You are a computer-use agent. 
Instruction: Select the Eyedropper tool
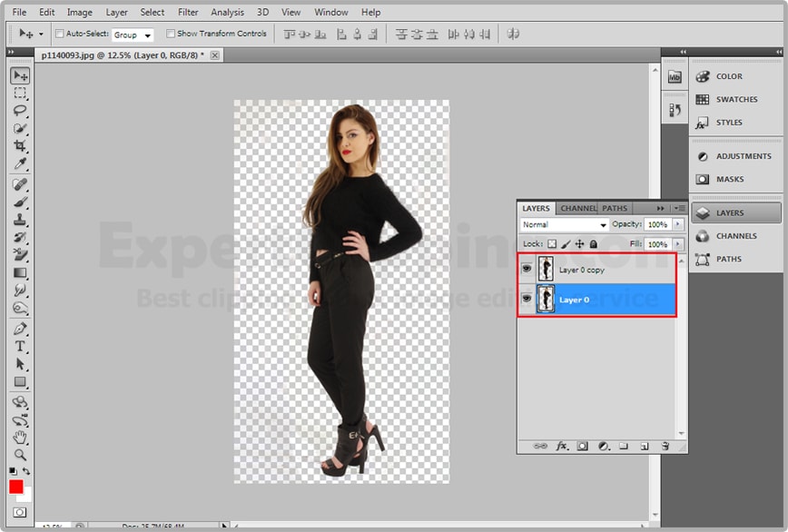click(20, 163)
